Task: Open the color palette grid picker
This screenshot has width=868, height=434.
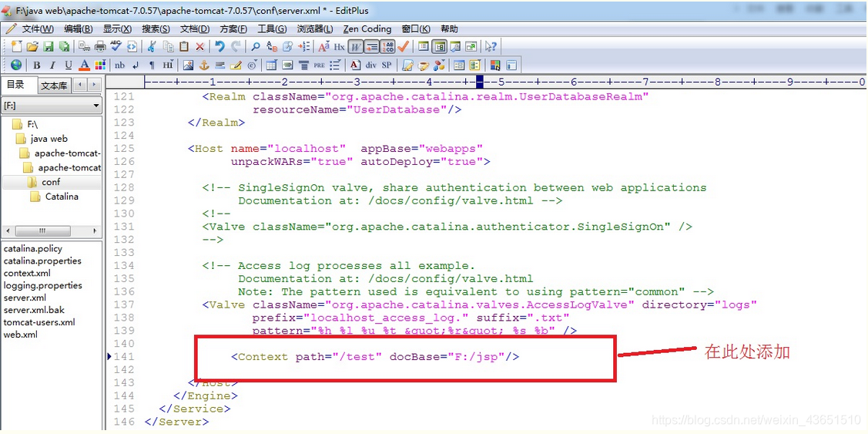Action: point(99,65)
